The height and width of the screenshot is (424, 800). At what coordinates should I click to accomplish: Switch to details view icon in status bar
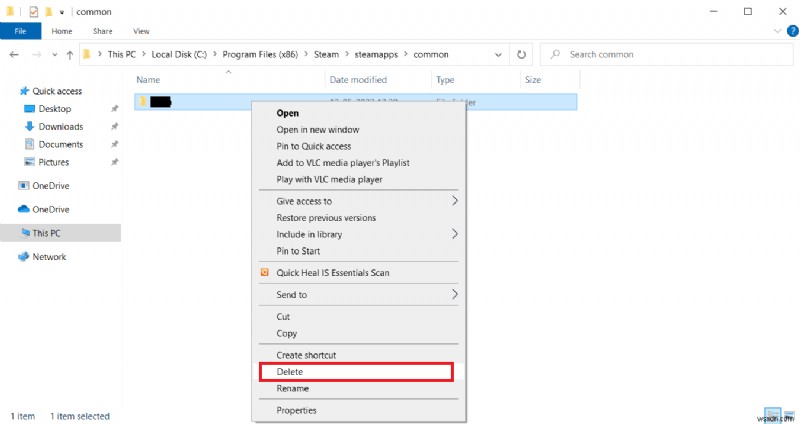tap(772, 415)
